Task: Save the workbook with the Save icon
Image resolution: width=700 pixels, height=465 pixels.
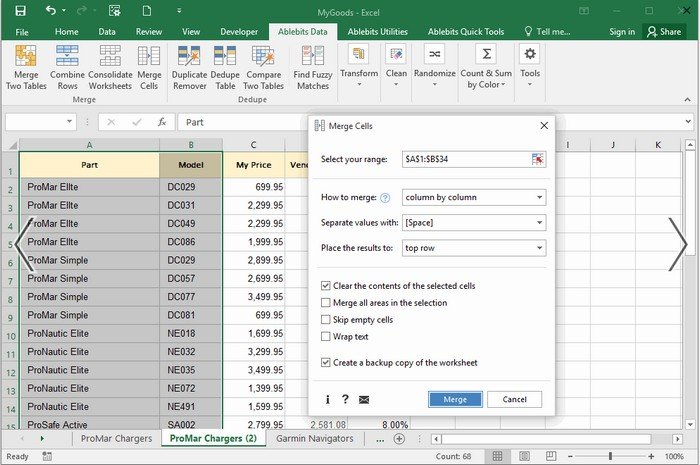Action: pos(21,11)
